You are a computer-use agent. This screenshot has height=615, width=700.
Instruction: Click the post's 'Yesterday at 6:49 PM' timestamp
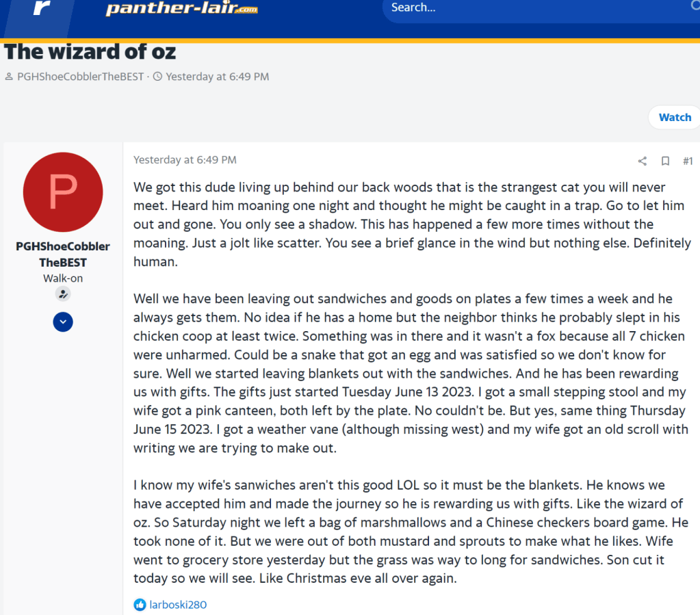click(x=185, y=160)
